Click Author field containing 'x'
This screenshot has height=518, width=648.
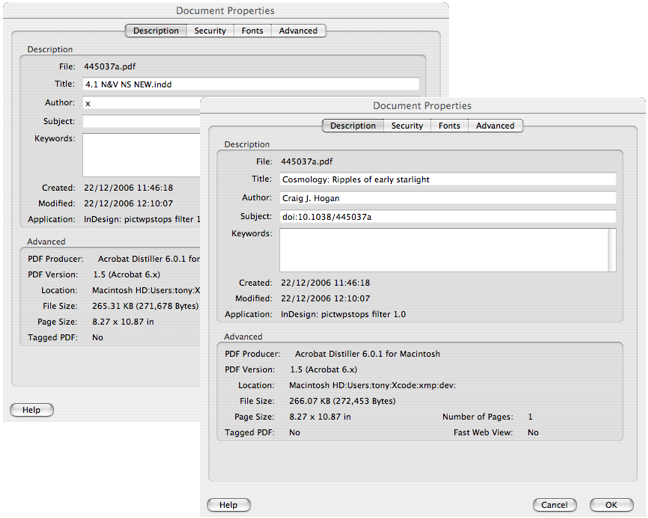point(140,103)
